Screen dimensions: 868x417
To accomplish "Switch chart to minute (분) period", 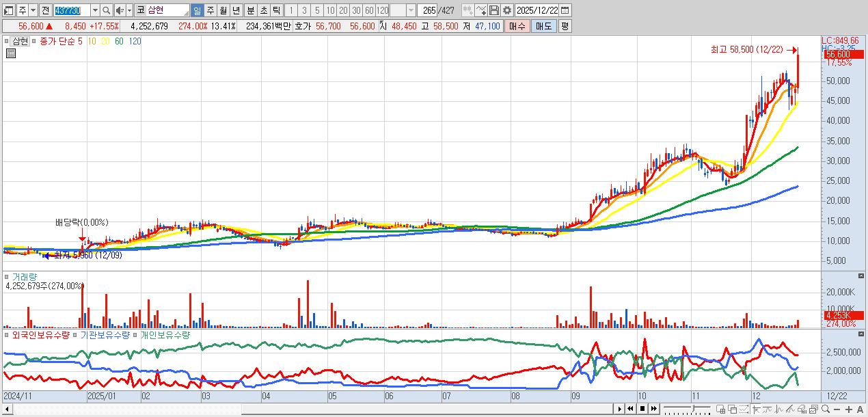I will tap(251, 10).
